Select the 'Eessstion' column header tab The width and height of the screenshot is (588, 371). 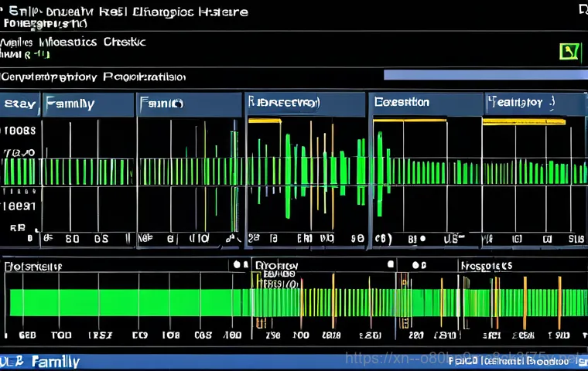click(x=426, y=103)
